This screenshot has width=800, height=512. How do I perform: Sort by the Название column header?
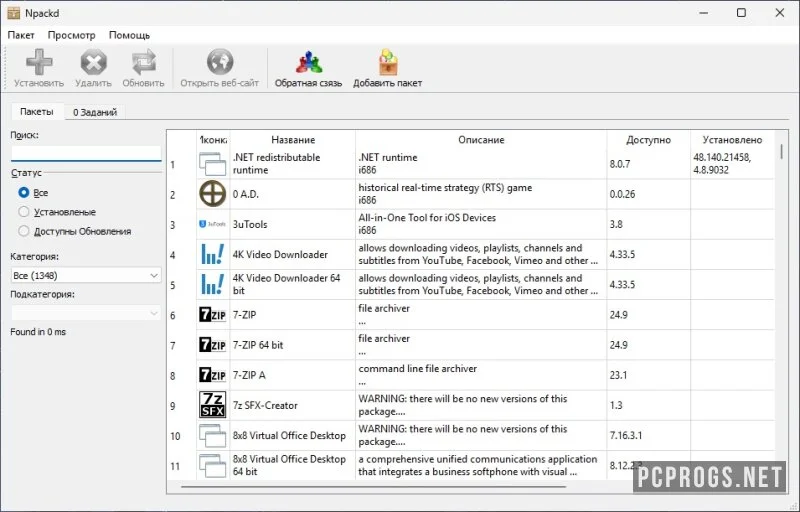pos(293,140)
